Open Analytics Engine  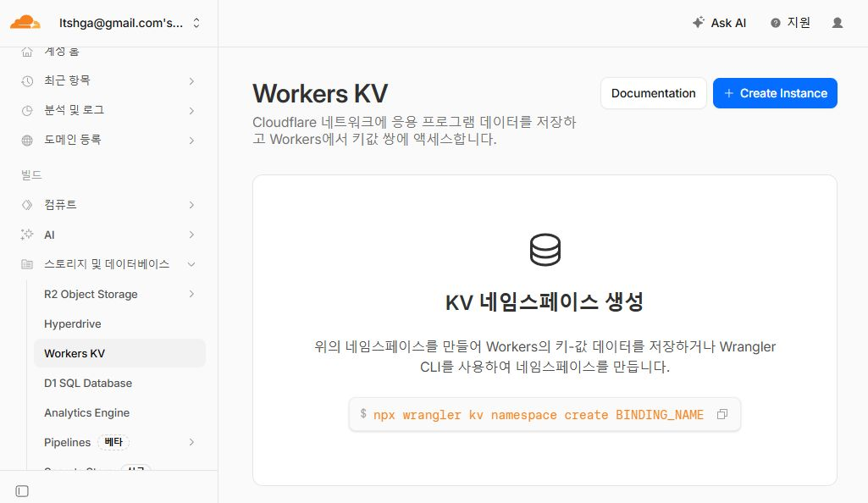point(87,412)
